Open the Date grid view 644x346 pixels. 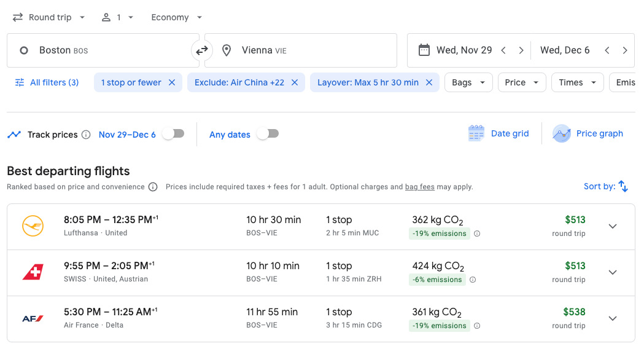[x=499, y=133]
